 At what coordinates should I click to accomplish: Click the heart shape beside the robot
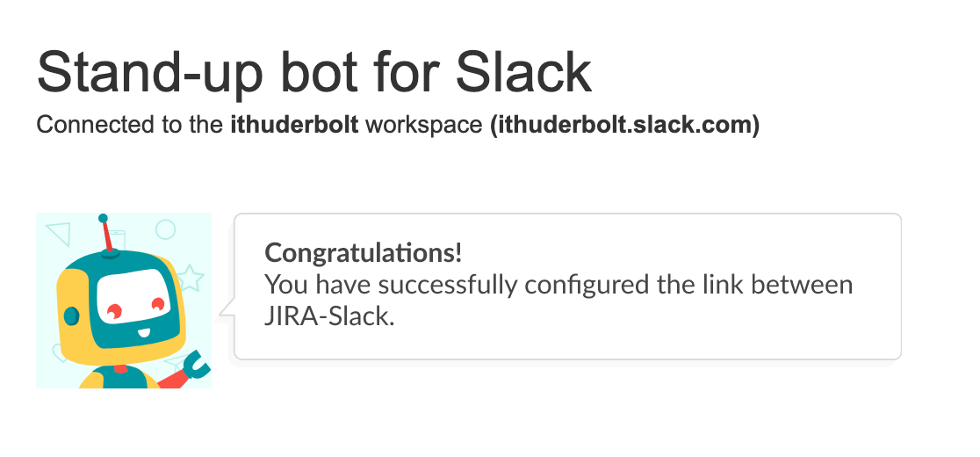pos(60,352)
